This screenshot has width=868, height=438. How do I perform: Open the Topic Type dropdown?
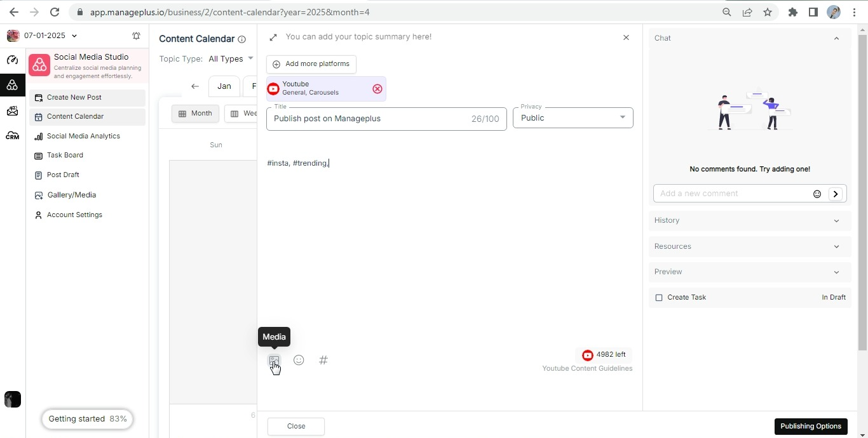point(231,59)
